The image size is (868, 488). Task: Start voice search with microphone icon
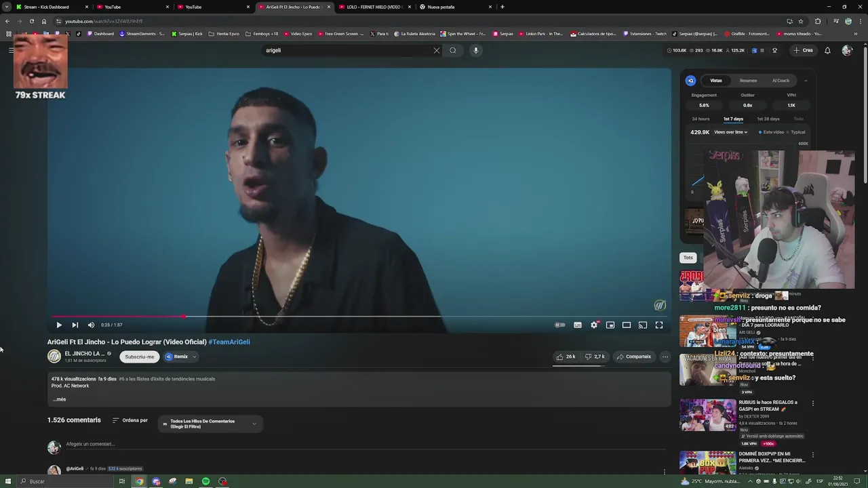[x=476, y=50]
